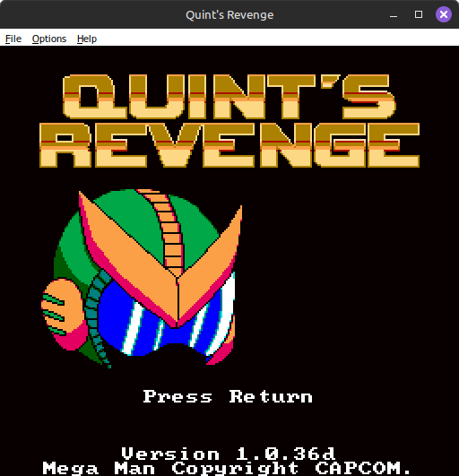Screen dimensions: 459x476
Task: Open the Help menu
Action: coord(87,39)
